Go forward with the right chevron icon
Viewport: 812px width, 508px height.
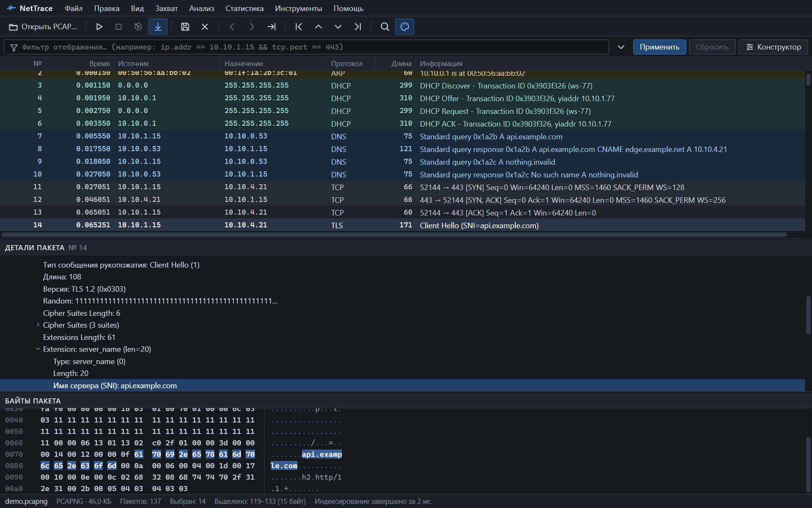point(252,27)
